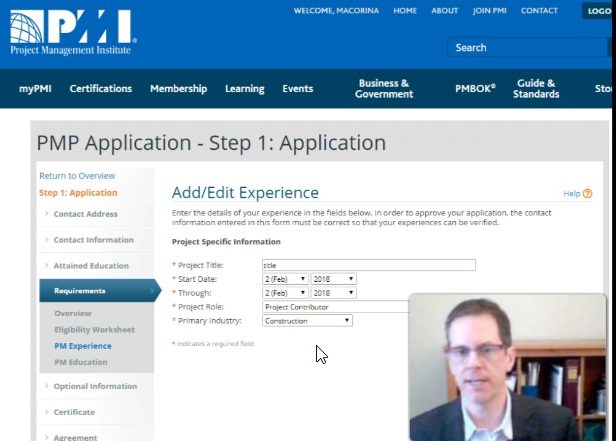Open the Certifications menu
Screen dimensions: 616x441
coord(101,89)
